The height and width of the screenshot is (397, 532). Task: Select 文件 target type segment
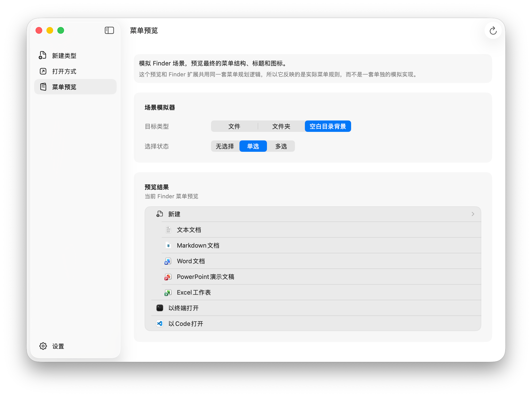point(234,126)
